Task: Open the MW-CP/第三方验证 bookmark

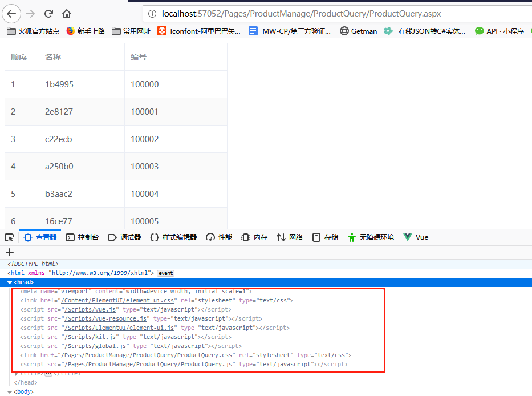Action: coord(290,31)
